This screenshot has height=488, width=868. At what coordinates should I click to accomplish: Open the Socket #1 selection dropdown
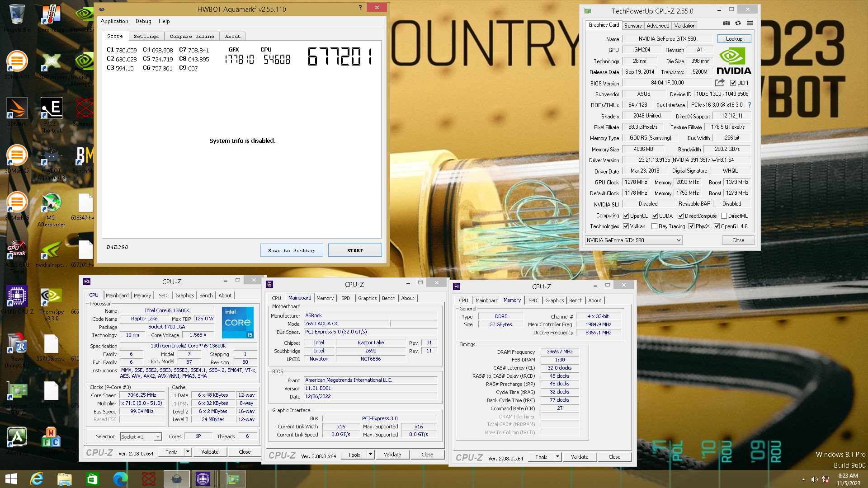(x=141, y=436)
